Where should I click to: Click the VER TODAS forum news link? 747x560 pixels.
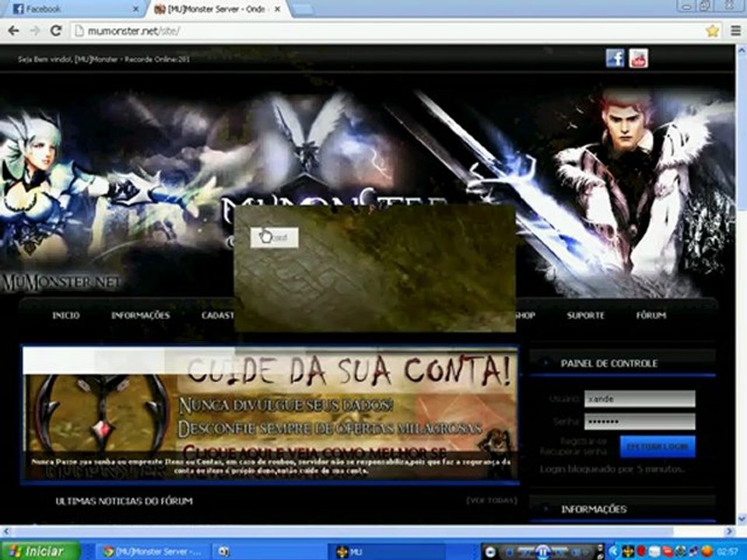coord(491,500)
